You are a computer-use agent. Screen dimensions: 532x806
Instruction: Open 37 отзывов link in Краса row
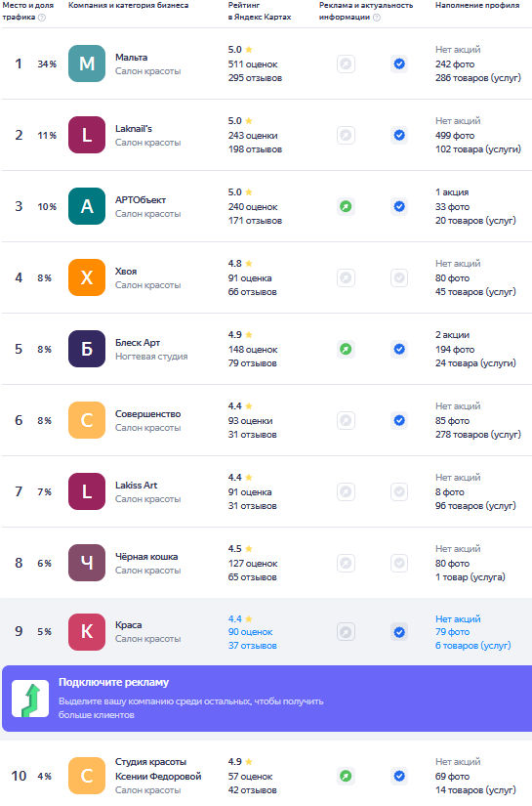coord(253,646)
